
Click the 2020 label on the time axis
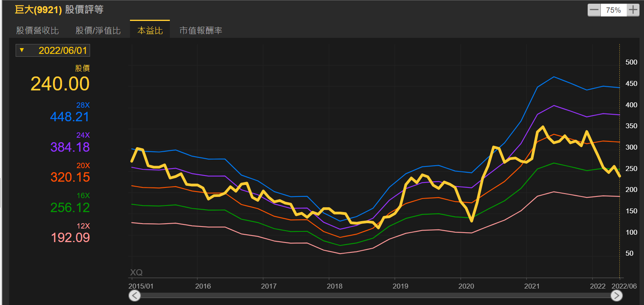(466, 286)
